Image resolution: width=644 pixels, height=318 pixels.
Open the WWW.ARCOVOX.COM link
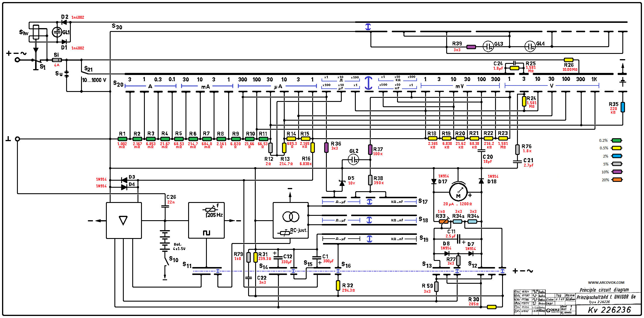tap(606, 283)
